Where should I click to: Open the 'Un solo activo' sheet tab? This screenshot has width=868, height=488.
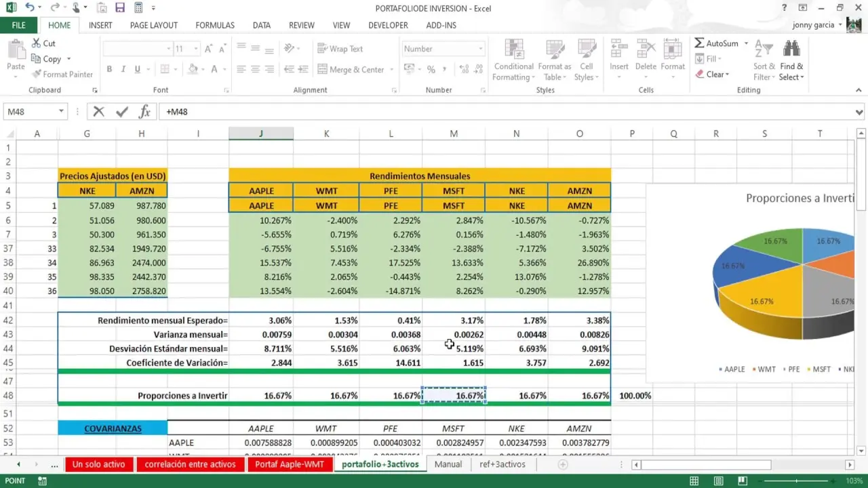pos(99,464)
